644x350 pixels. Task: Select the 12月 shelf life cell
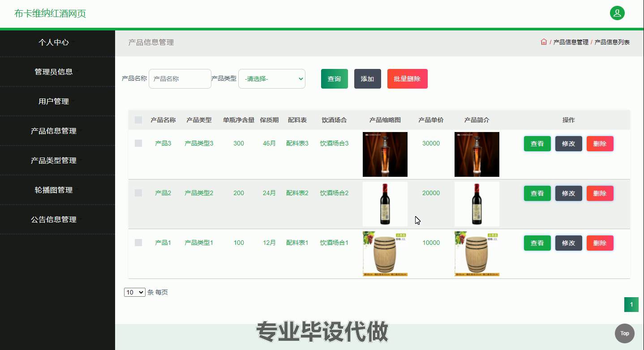click(269, 243)
